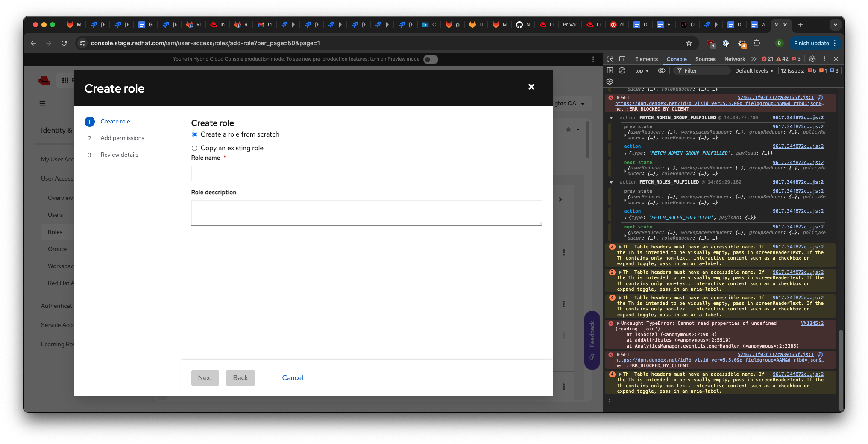Activate the DevTools inspect element picker icon

[x=610, y=59]
